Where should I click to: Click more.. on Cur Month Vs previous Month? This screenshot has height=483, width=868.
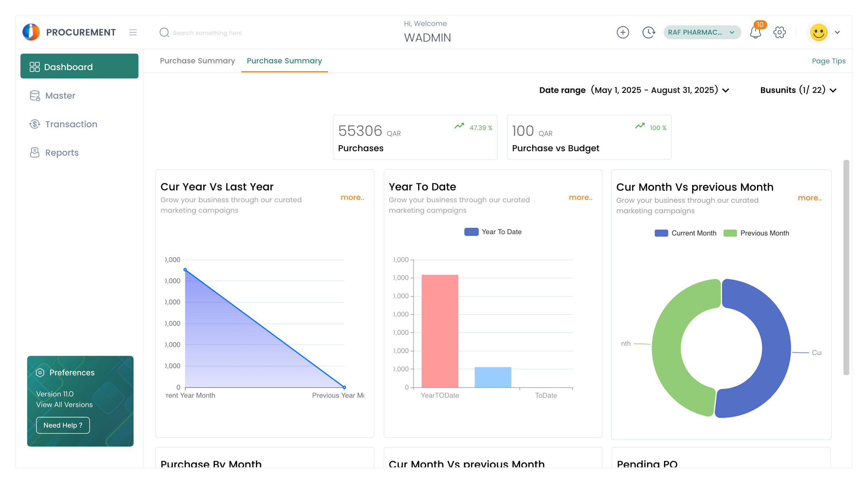coord(809,198)
